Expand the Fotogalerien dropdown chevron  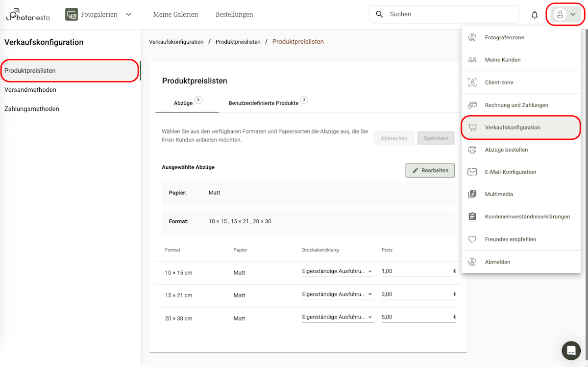[x=128, y=14]
